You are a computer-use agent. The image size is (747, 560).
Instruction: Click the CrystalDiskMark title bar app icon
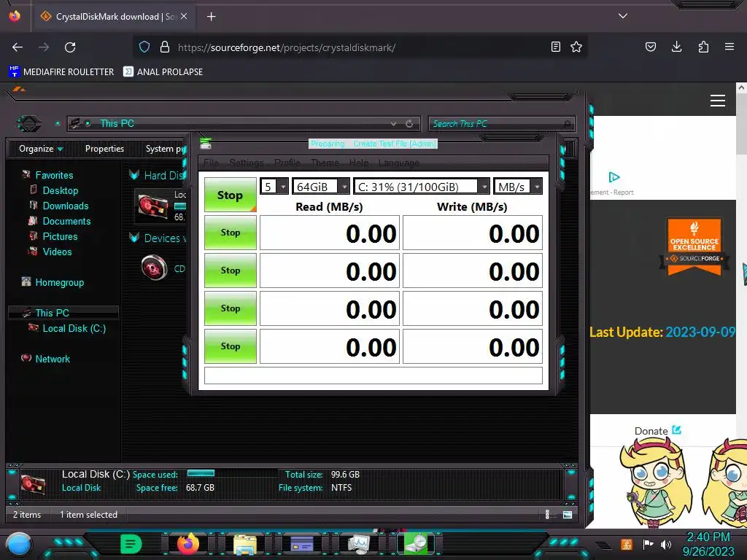(206, 144)
